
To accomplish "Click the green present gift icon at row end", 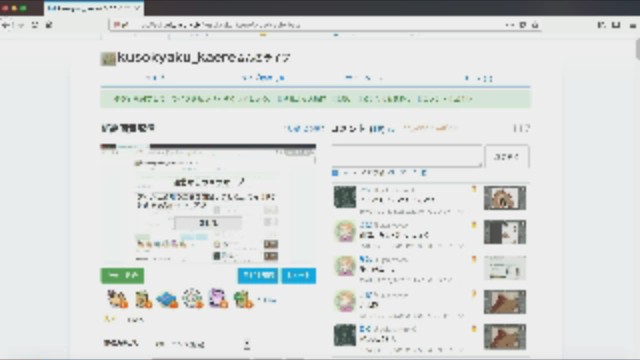I will [x=243, y=299].
